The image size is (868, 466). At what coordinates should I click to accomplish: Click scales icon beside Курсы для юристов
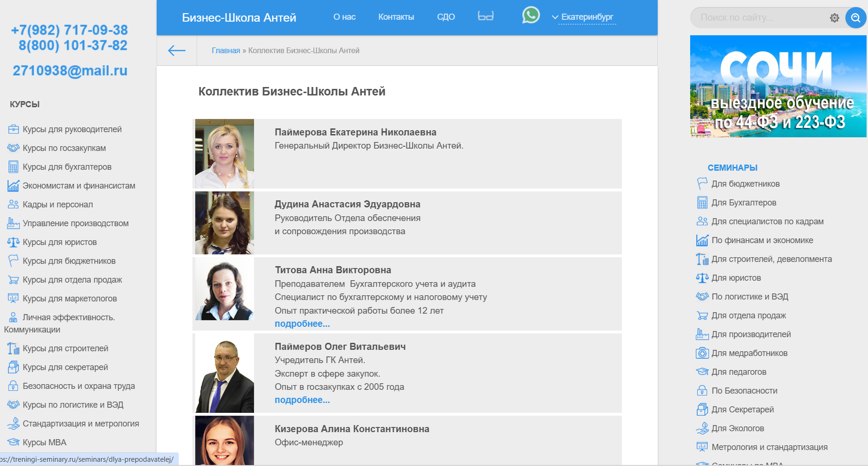tap(13, 242)
